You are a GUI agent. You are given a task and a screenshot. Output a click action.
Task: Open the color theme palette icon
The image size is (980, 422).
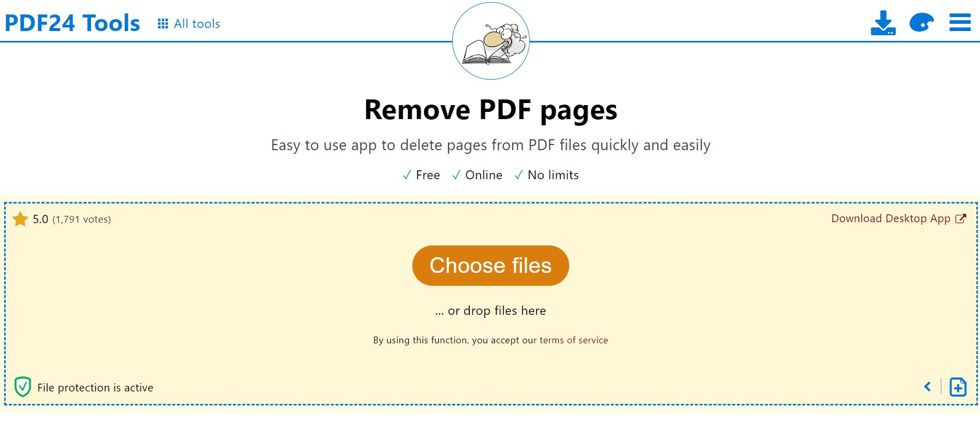(921, 23)
